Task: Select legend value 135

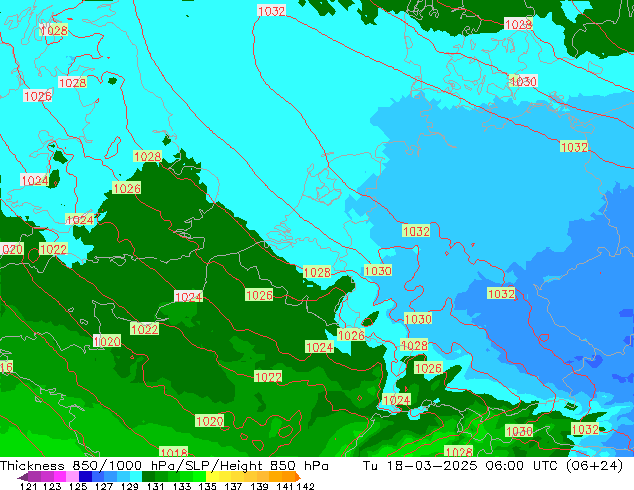Action: [x=207, y=486]
